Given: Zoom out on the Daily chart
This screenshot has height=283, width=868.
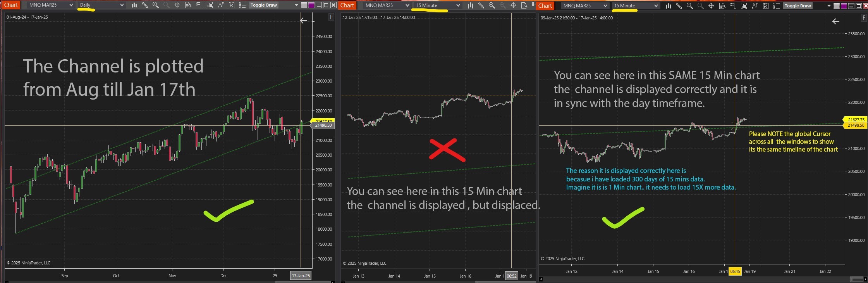Looking at the screenshot, I should click(x=167, y=5).
